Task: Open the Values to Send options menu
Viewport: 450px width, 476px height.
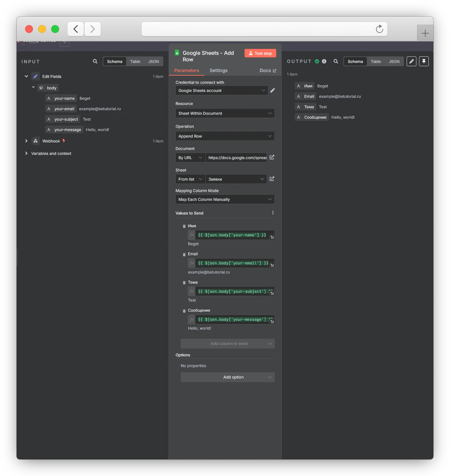Action: (x=273, y=212)
